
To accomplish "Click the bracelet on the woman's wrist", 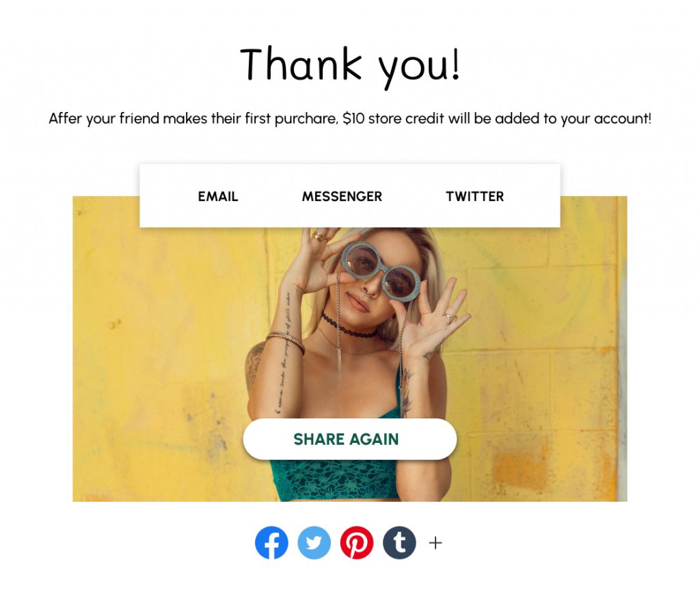I will (x=286, y=341).
